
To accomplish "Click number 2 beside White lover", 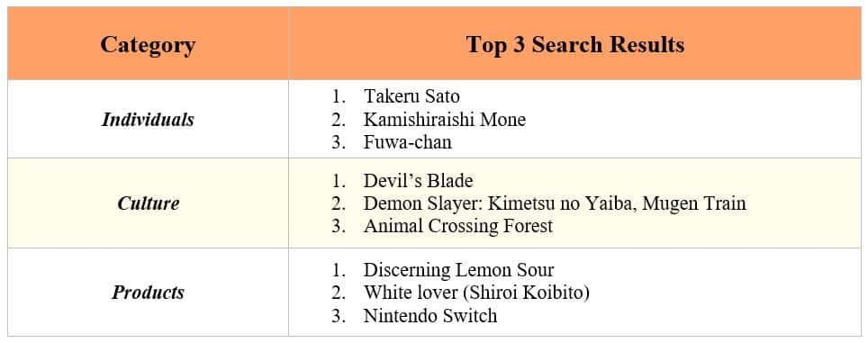I will coord(339,293).
